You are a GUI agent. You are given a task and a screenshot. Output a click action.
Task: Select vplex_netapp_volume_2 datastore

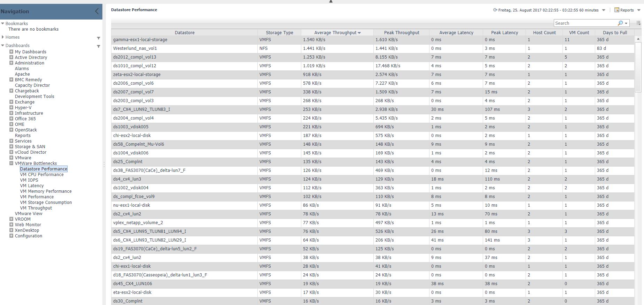138,223
